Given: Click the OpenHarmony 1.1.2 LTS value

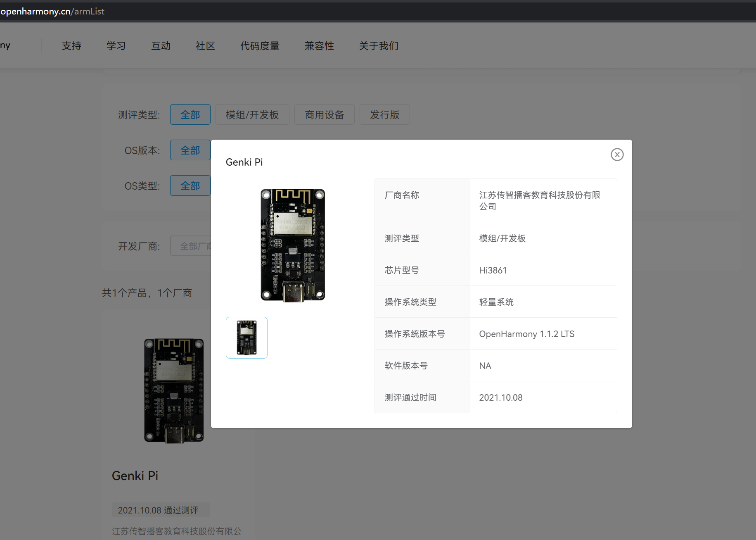Looking at the screenshot, I should (526, 334).
